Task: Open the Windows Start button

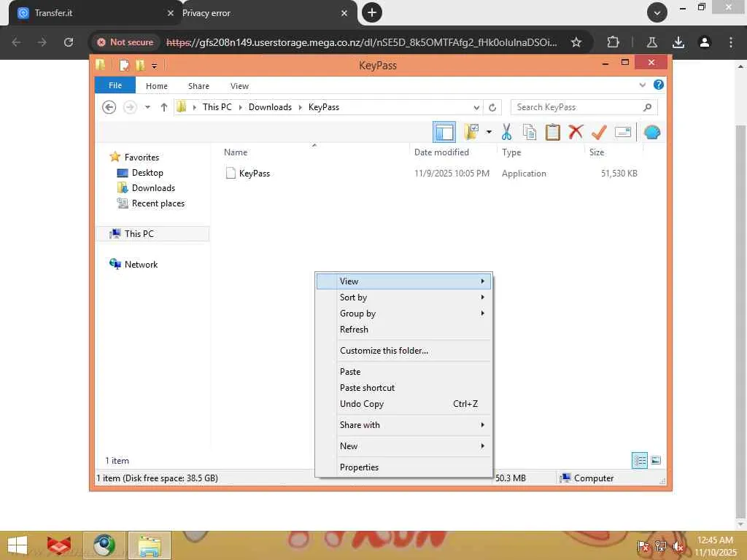Action: click(18, 545)
